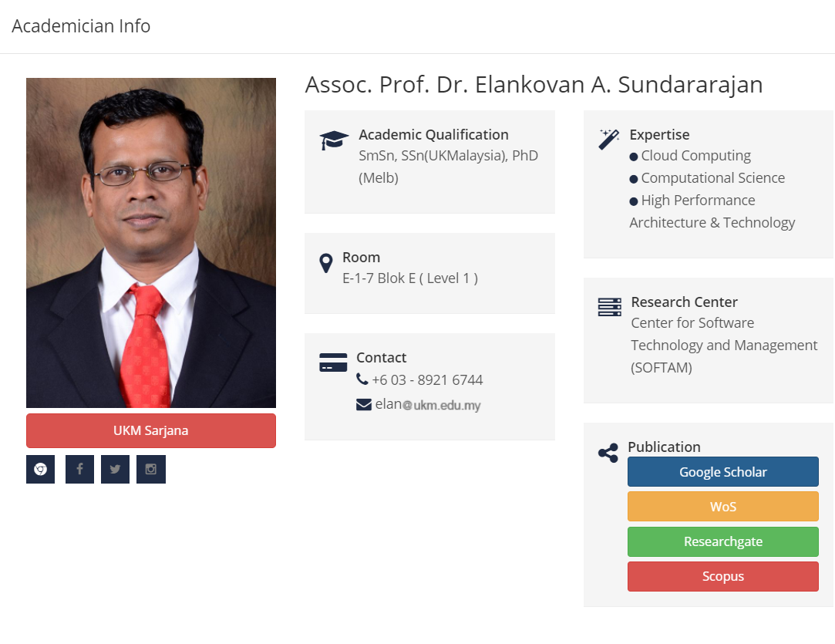Open the Facebook profile icon

(79, 469)
